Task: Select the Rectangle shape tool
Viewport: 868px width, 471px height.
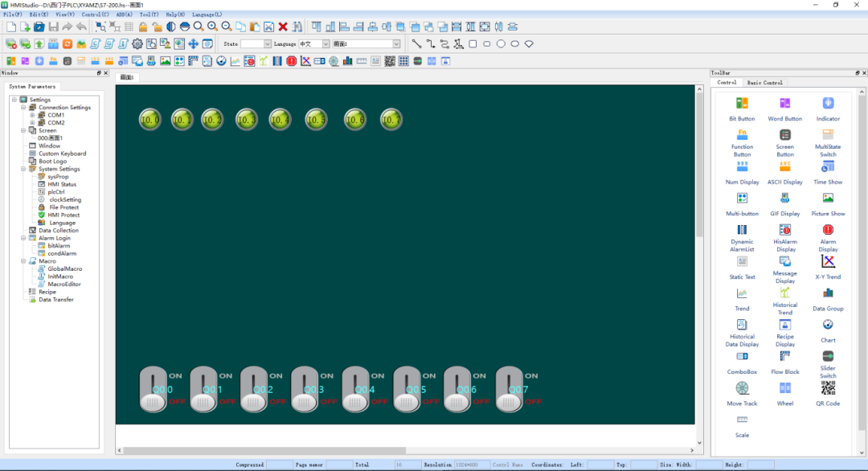Action: coord(473,43)
